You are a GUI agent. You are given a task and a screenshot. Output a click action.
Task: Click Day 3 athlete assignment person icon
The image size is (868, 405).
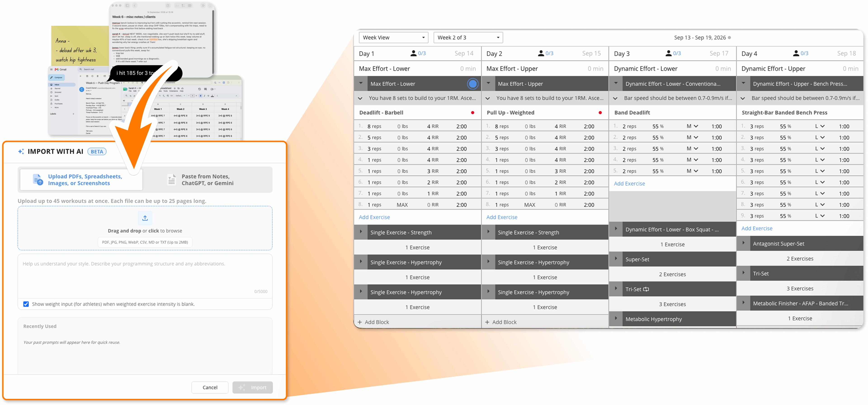pos(668,53)
